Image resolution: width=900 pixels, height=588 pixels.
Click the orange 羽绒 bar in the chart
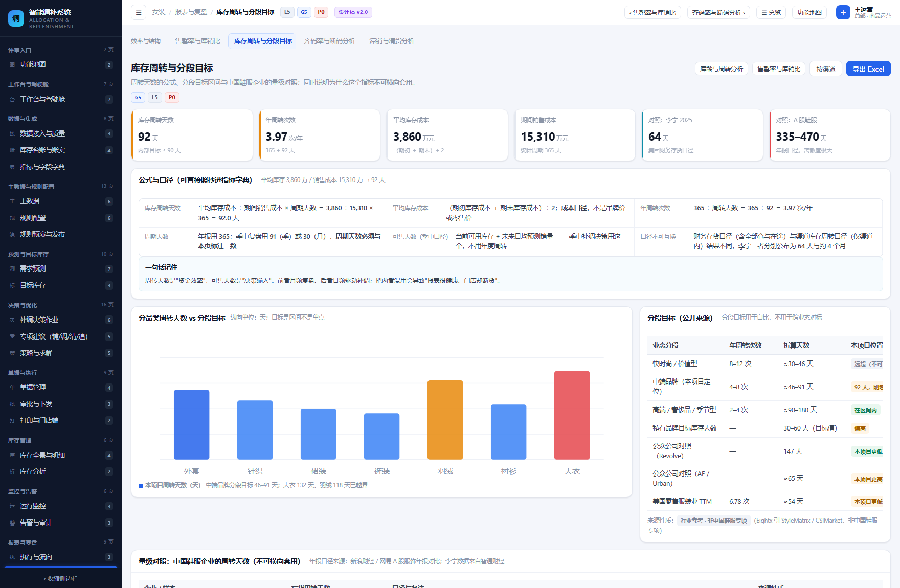[x=445, y=420]
